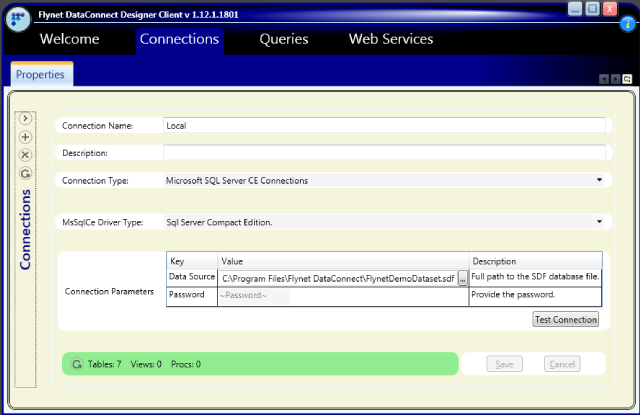Image resolution: width=640 pixels, height=415 pixels.
Task: Click the Key column header
Action: (192, 261)
